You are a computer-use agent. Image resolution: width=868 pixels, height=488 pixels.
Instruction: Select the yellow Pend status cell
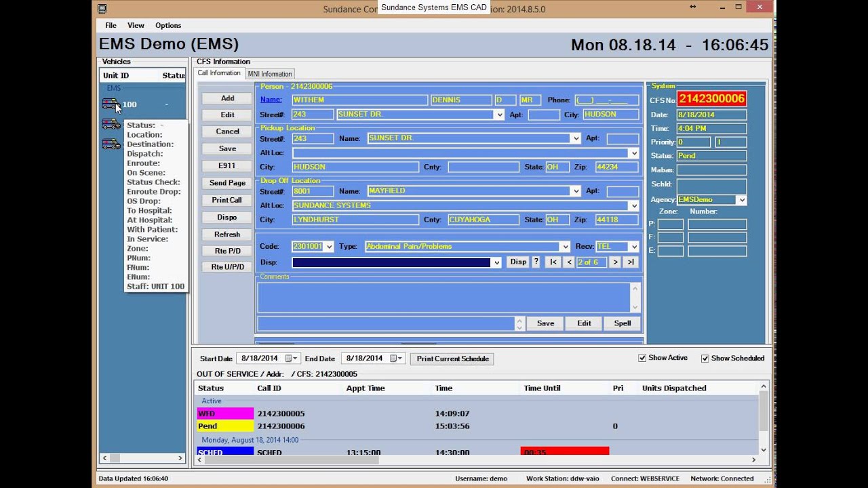point(225,426)
